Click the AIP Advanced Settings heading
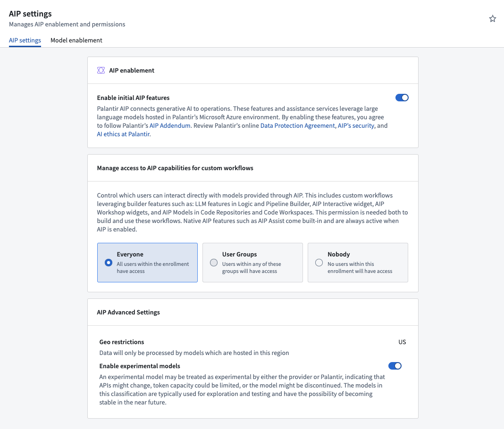The image size is (504, 429). click(x=128, y=312)
